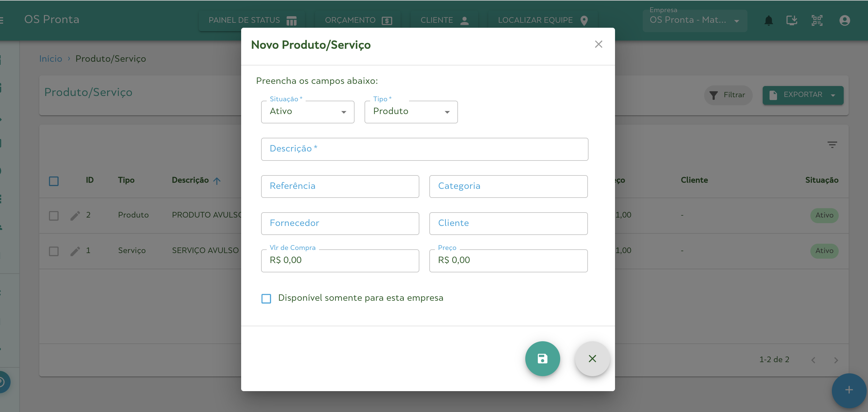The height and width of the screenshot is (412, 868).
Task: Open the table column filter icon
Action: (832, 145)
